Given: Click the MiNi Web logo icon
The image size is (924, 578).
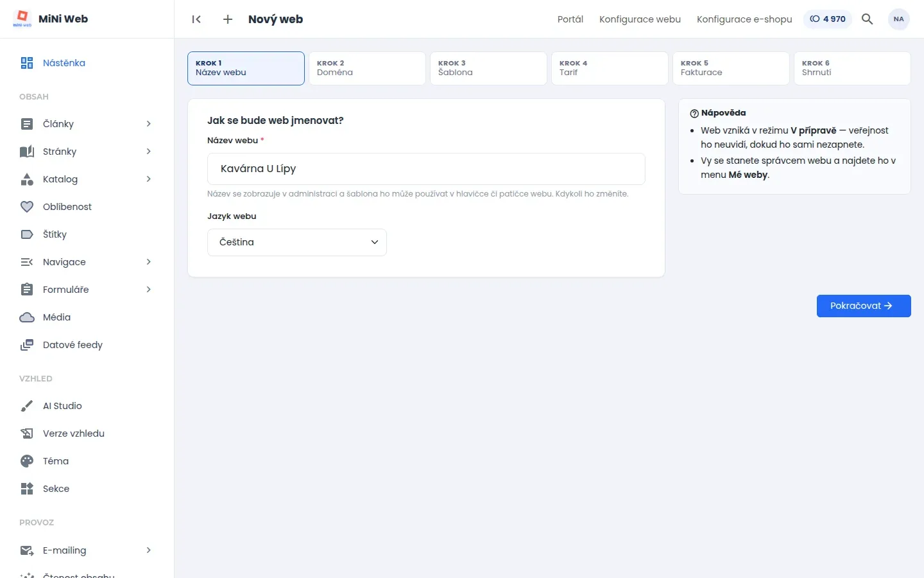Looking at the screenshot, I should [x=22, y=19].
